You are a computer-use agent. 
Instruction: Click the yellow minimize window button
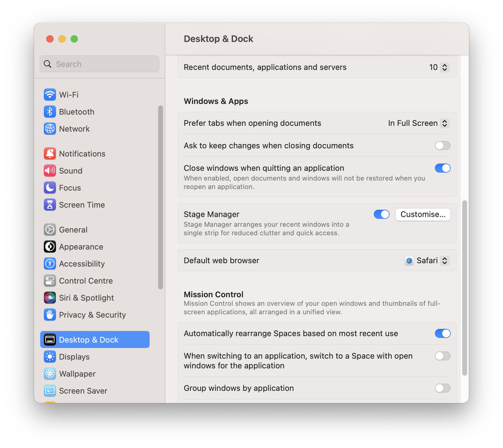pyautogui.click(x=62, y=39)
